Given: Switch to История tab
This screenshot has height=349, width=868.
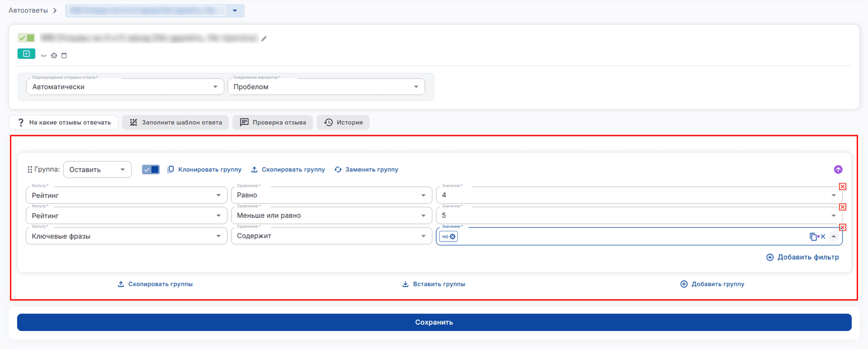Looking at the screenshot, I should point(343,122).
